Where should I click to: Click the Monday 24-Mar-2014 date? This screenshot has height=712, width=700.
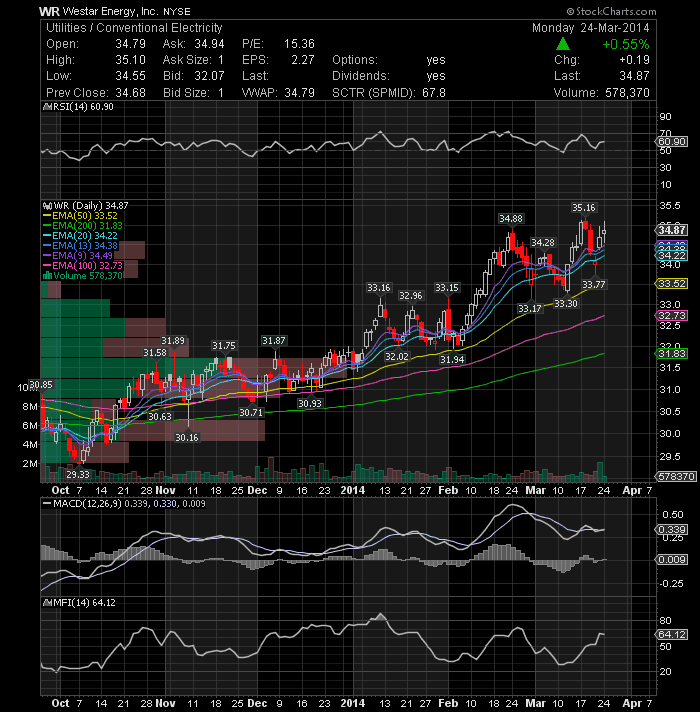click(x=591, y=28)
